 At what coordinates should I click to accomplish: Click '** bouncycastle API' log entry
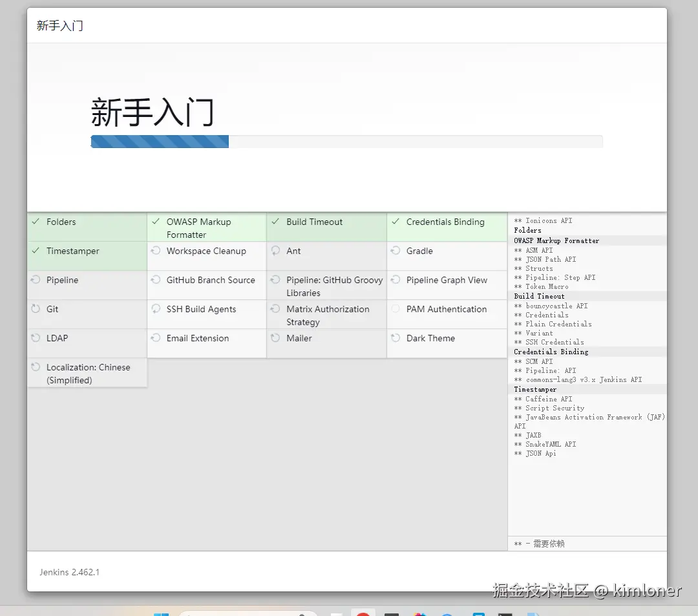coord(551,306)
